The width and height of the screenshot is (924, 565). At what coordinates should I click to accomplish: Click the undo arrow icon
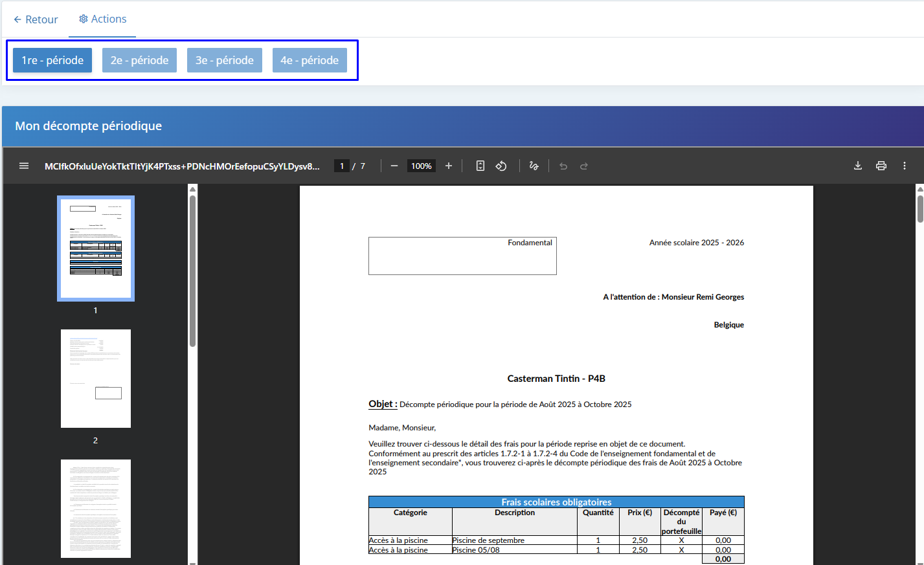pos(563,166)
